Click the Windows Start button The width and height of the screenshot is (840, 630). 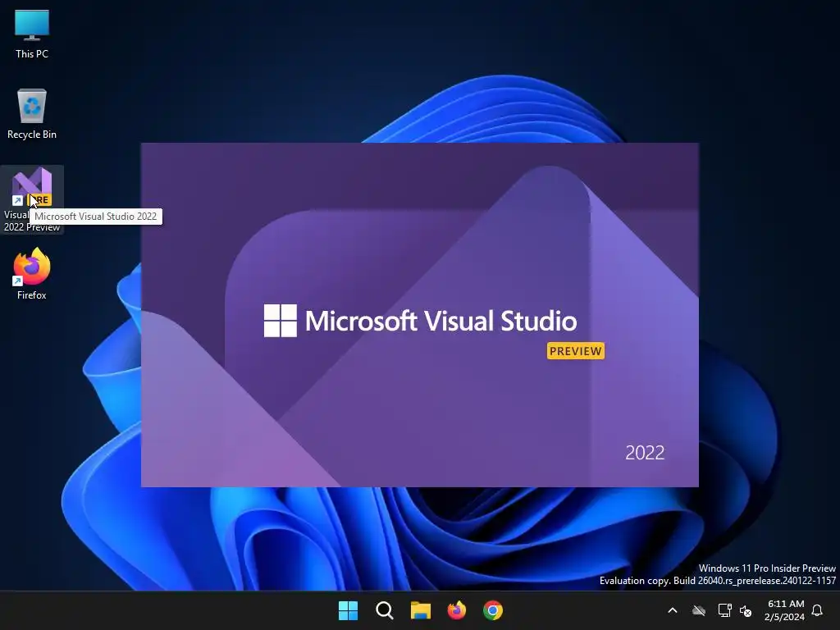tap(348, 610)
